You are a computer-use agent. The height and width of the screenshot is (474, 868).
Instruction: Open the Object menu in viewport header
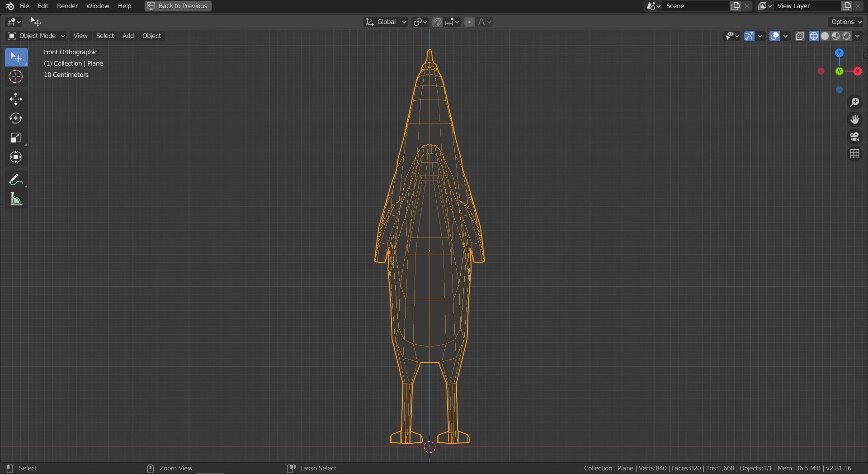[x=151, y=36]
